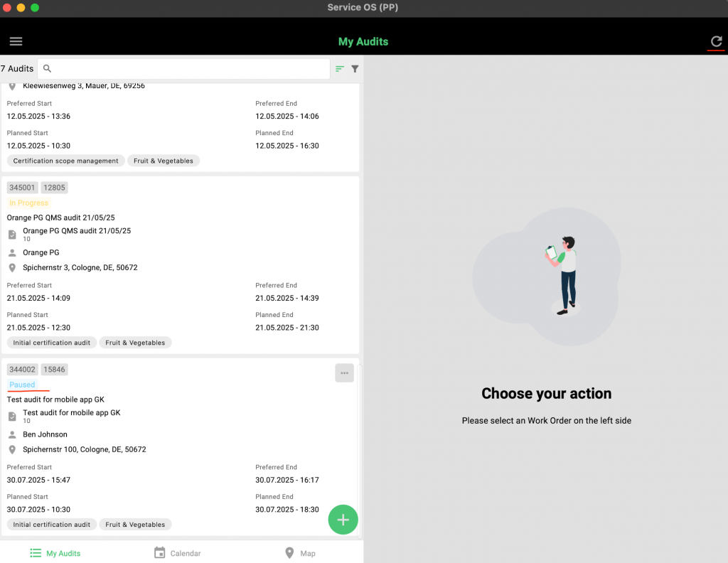Focus the audits search field
Image resolution: width=728 pixels, height=563 pixels.
pos(185,69)
